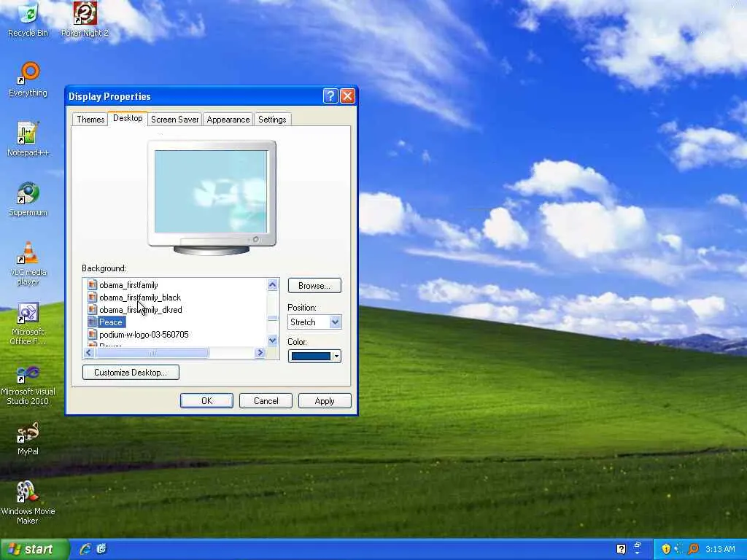Select the Supermium browser desktop icon

(28, 199)
